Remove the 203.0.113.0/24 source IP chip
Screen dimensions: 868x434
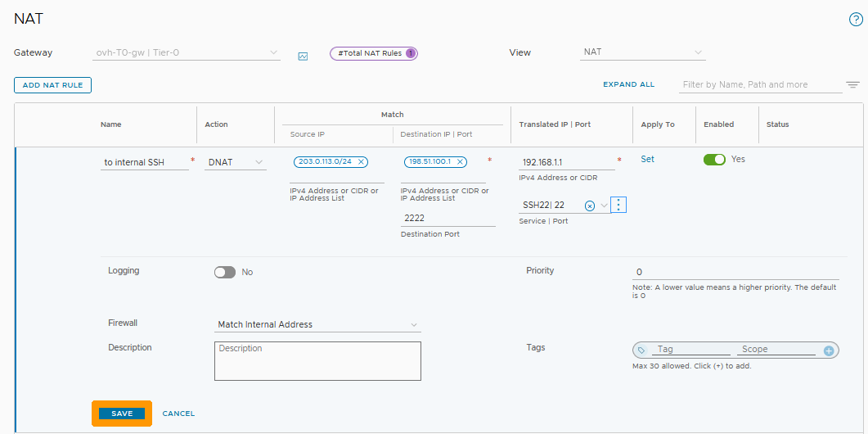click(361, 162)
